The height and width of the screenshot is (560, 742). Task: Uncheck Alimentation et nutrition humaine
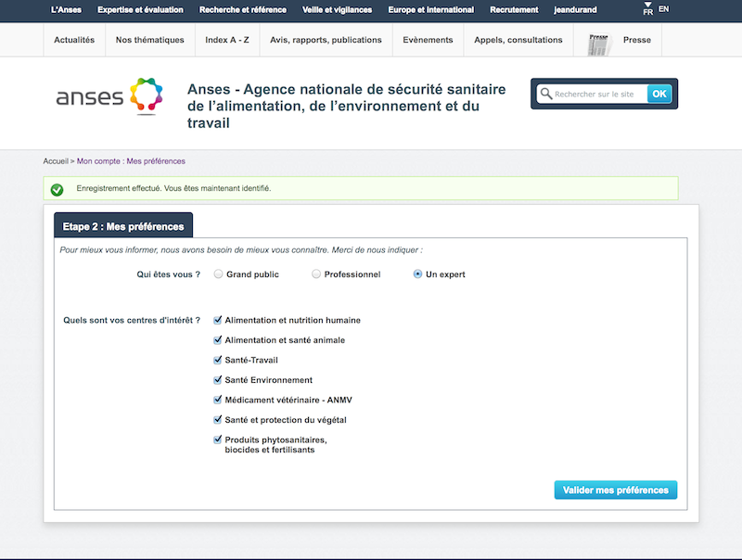tap(218, 320)
